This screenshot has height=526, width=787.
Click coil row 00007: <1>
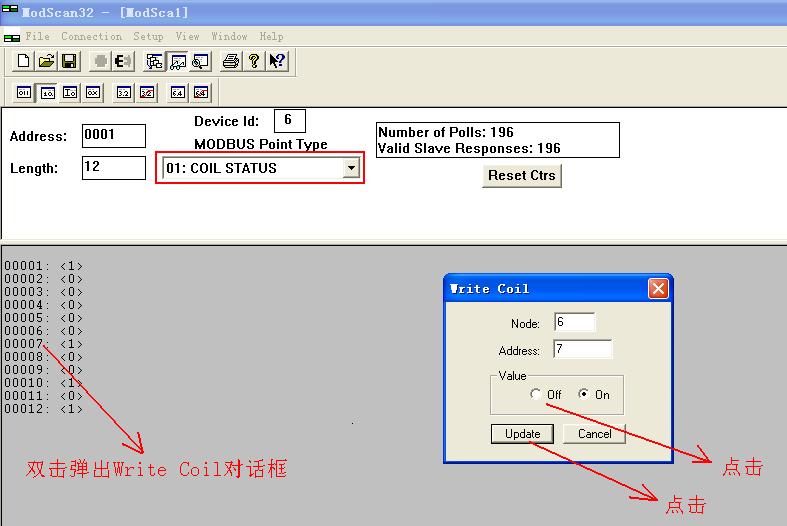(x=43, y=344)
